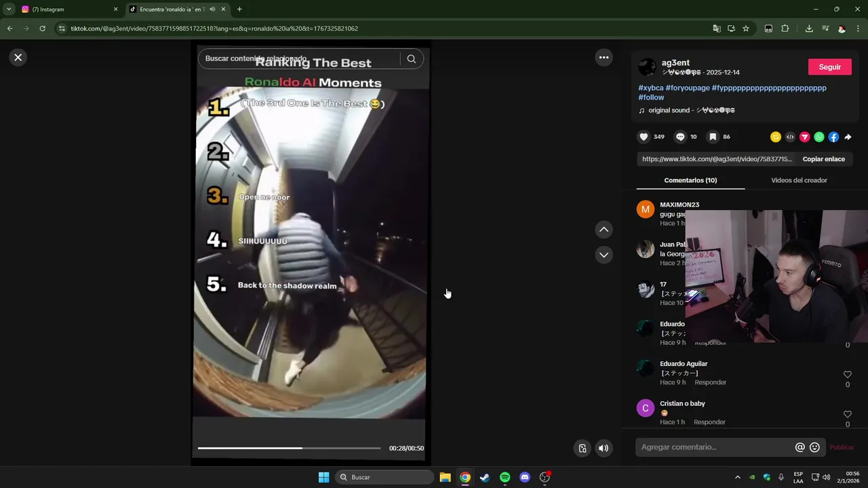Open Chrome three-dot menu
Screen dimensions: 868x488
pos(859,28)
